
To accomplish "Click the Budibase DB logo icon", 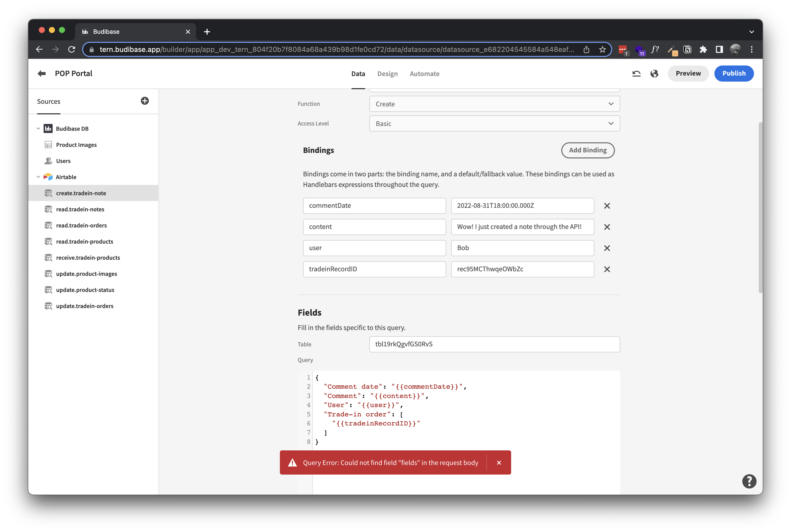I will (48, 128).
